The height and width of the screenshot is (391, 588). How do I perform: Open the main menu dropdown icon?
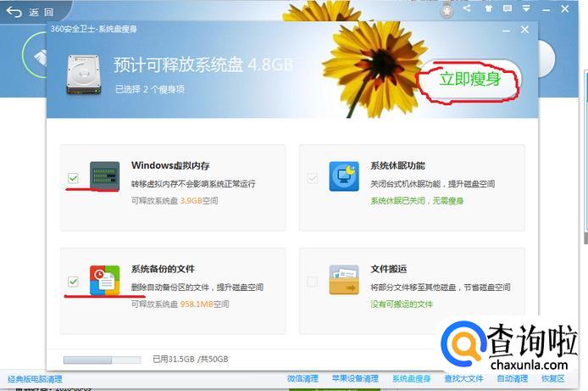(x=526, y=8)
